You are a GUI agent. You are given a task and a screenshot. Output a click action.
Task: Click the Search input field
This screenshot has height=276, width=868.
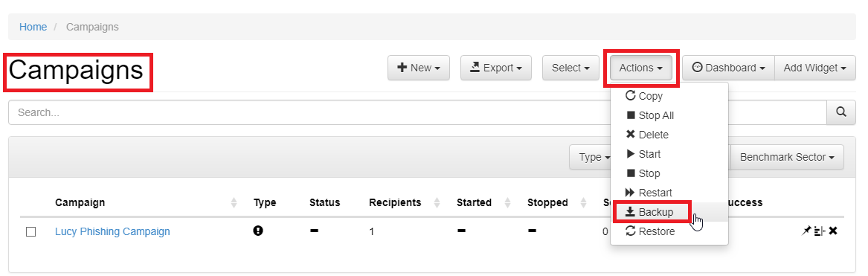[417, 112]
